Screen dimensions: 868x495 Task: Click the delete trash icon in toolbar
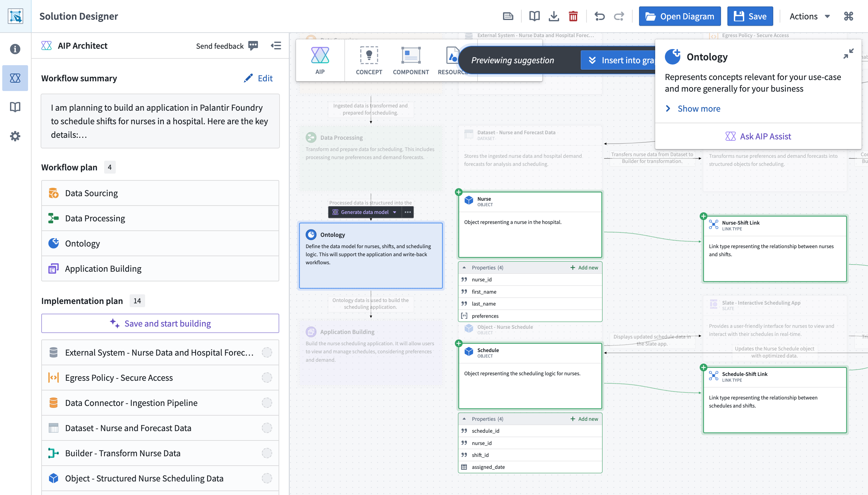(x=573, y=16)
